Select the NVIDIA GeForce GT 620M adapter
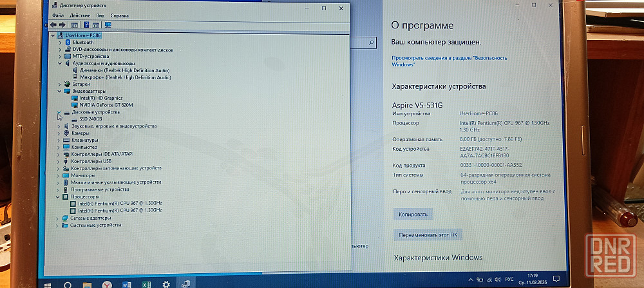Viewport: 644px width, 288px height. click(x=106, y=104)
